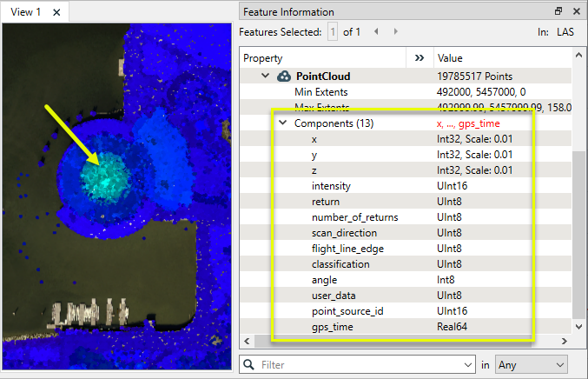Select the gps_time component row
This screenshot has height=379, width=588.
[x=331, y=326]
